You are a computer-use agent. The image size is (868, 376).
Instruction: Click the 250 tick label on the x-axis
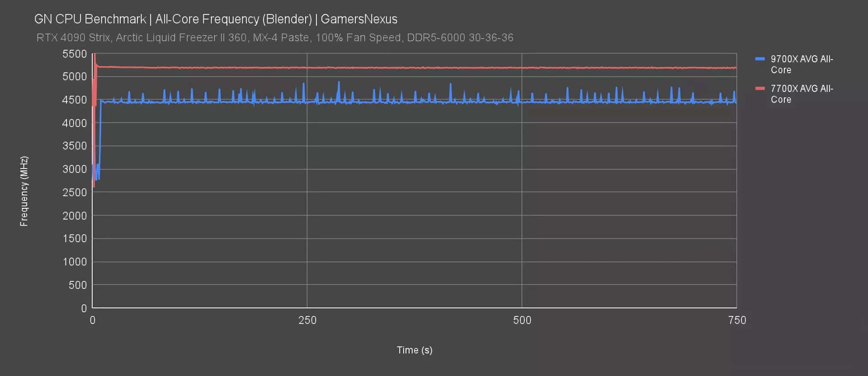tap(307, 320)
